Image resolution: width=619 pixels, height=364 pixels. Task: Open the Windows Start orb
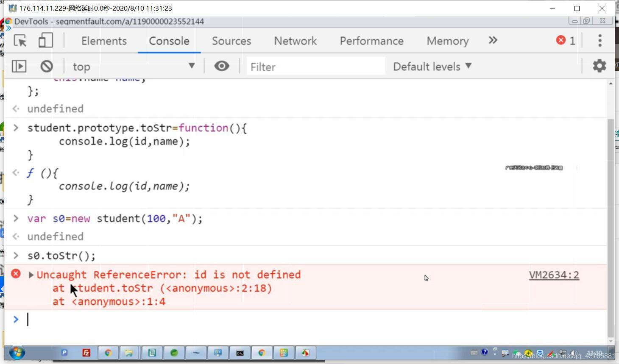[x=17, y=353]
